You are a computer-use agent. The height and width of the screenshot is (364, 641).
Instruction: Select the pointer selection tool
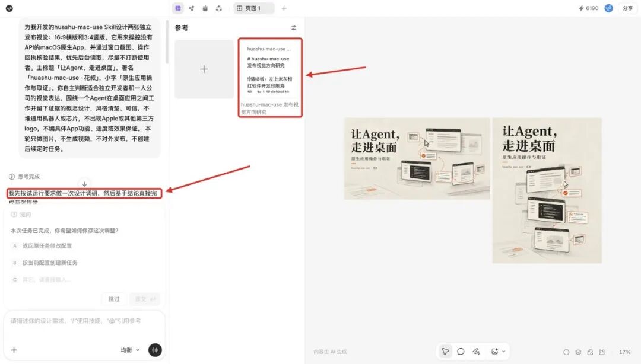(445, 352)
